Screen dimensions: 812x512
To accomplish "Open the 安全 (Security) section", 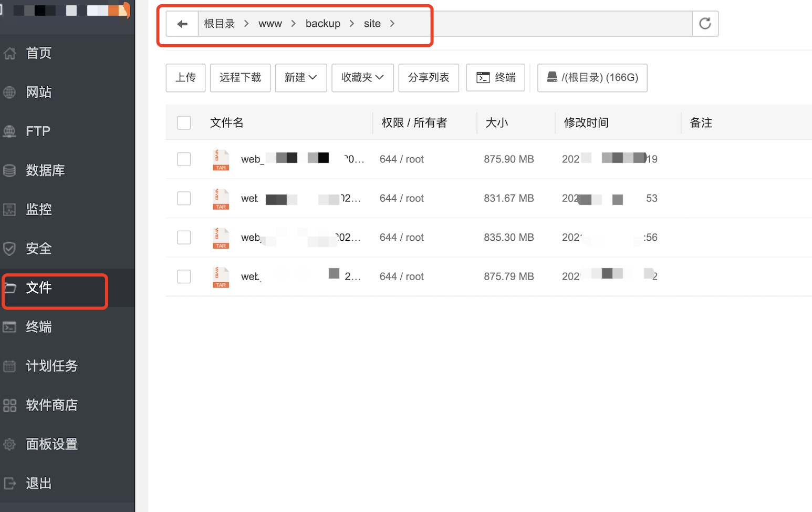I will pos(38,248).
